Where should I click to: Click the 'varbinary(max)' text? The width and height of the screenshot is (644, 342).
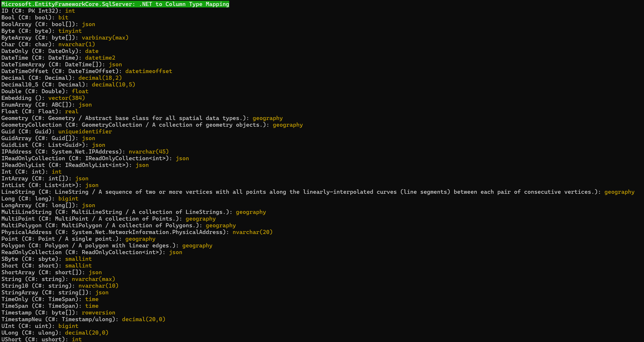pyautogui.click(x=105, y=38)
